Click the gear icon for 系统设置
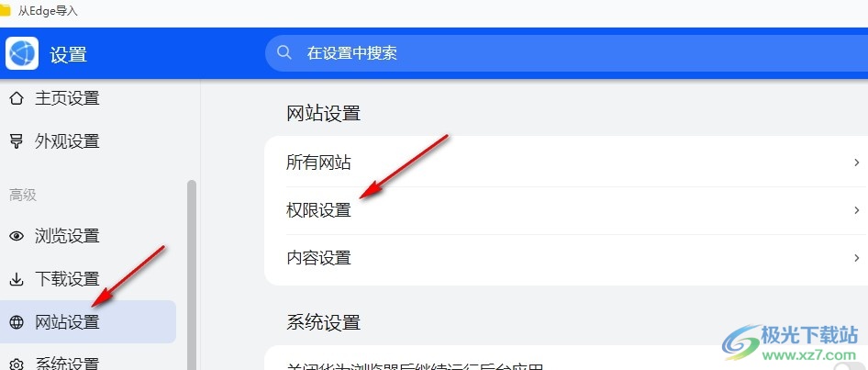 pyautogui.click(x=17, y=364)
